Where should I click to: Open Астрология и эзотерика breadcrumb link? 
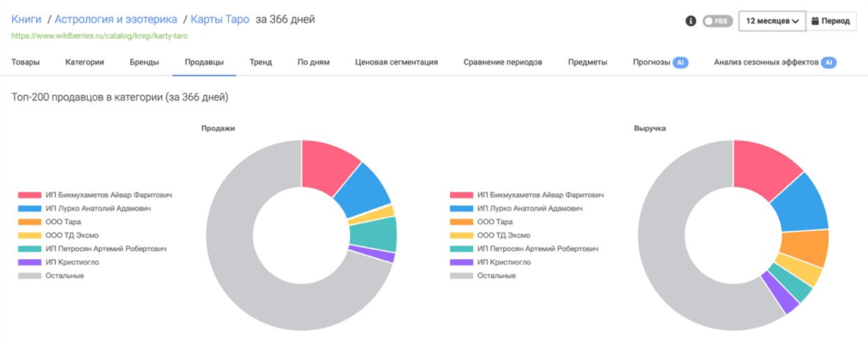tap(115, 19)
